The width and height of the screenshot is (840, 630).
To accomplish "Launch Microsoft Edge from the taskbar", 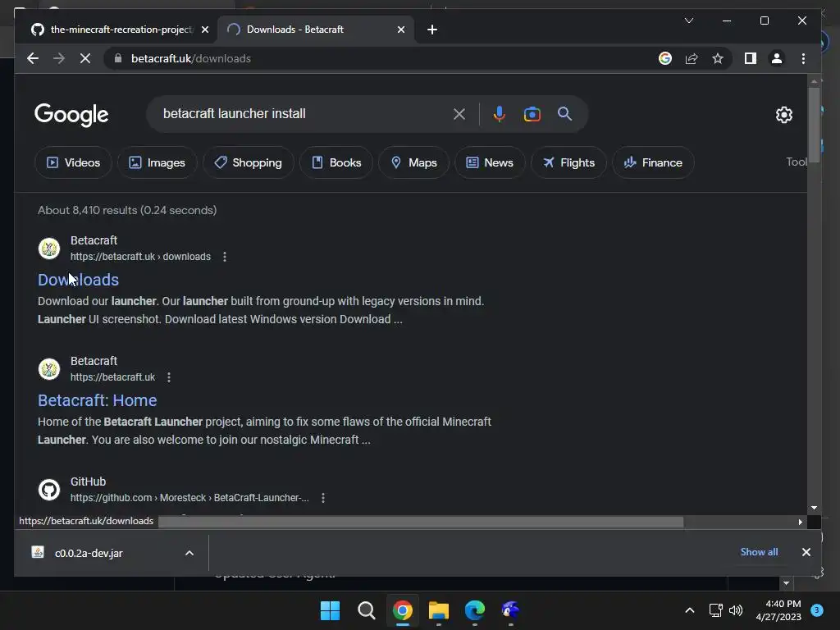I will (475, 610).
